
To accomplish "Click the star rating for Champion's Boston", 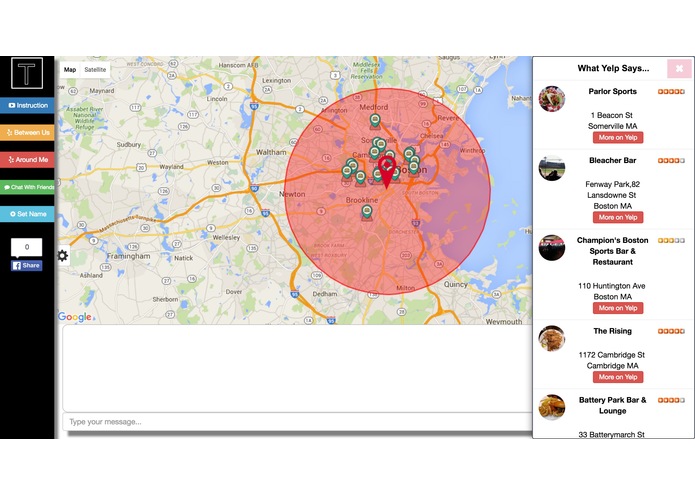I will point(671,241).
